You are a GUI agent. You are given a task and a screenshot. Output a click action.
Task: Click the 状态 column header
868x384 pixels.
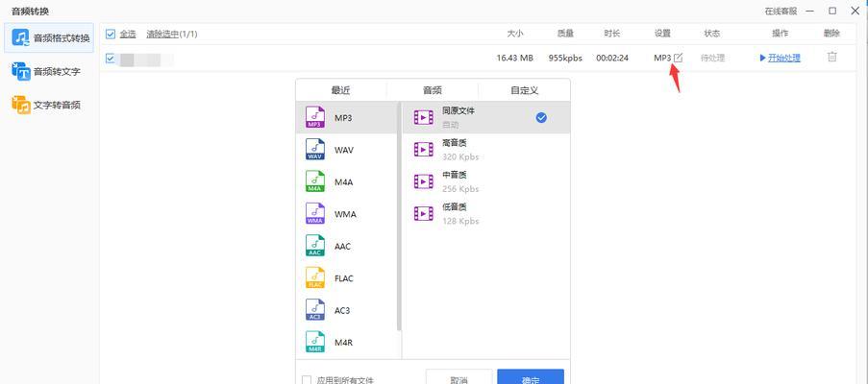pyautogui.click(x=712, y=34)
